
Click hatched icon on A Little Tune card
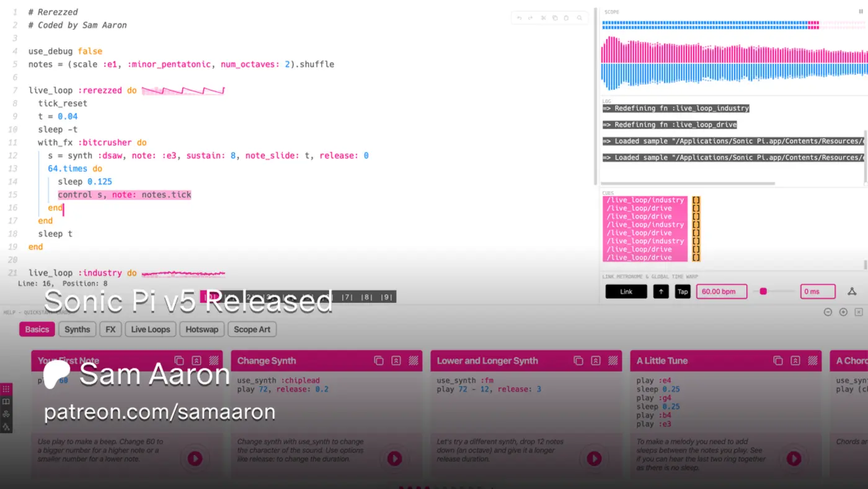tap(813, 361)
